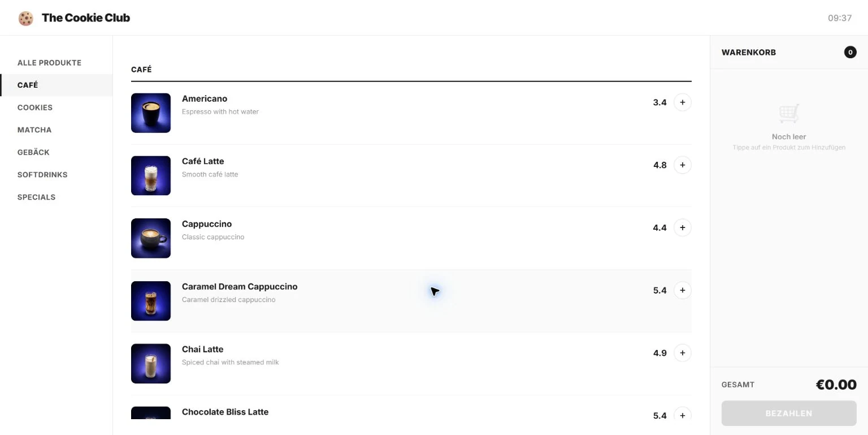The image size is (868, 435).
Task: Click the clock showing 09:37
Action: (x=840, y=18)
